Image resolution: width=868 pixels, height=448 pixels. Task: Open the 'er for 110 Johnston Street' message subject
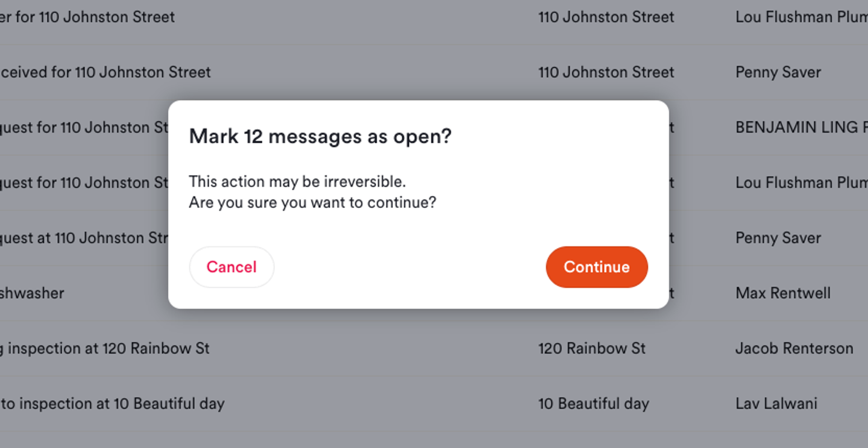tap(87, 17)
